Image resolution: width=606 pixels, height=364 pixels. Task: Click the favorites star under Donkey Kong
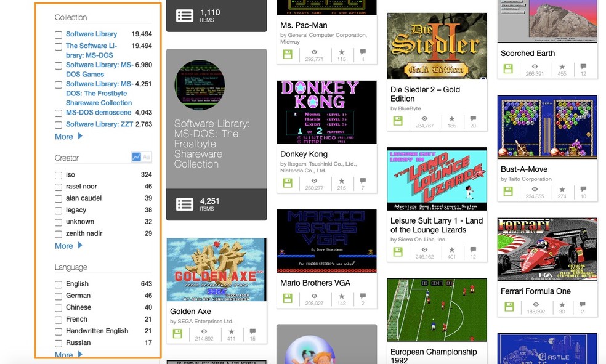[x=342, y=180]
